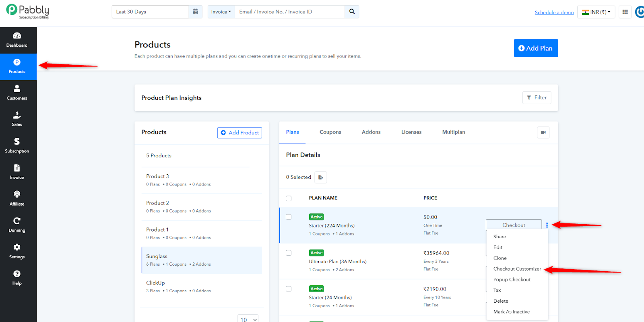Click the Starter (24 Months) plan name
This screenshot has height=322, width=644.
[330, 297]
